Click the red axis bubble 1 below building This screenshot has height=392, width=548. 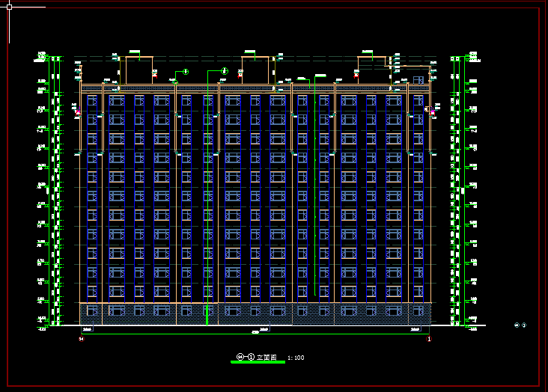tap(429, 339)
